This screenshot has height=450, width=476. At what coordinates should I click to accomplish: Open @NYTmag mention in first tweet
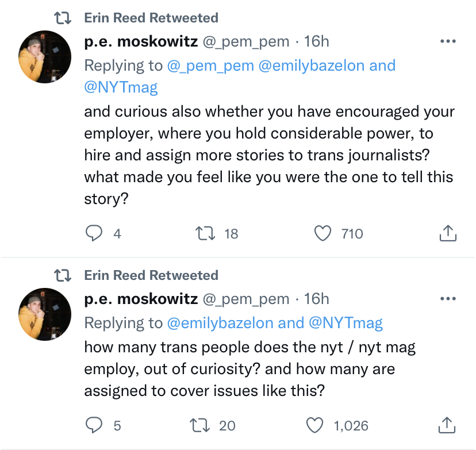(121, 87)
